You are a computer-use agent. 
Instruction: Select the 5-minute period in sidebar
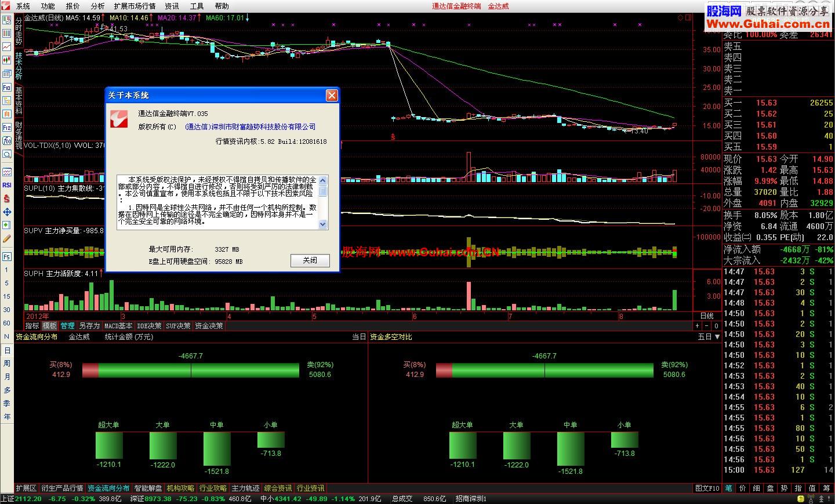tap(7, 284)
